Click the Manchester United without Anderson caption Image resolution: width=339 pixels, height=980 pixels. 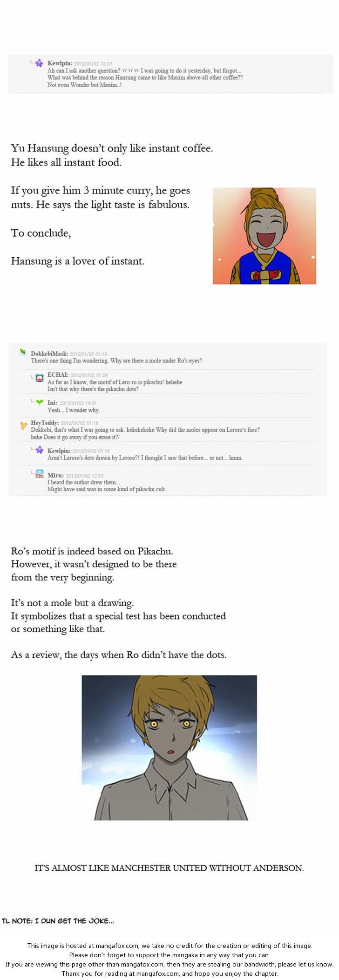pos(169,868)
